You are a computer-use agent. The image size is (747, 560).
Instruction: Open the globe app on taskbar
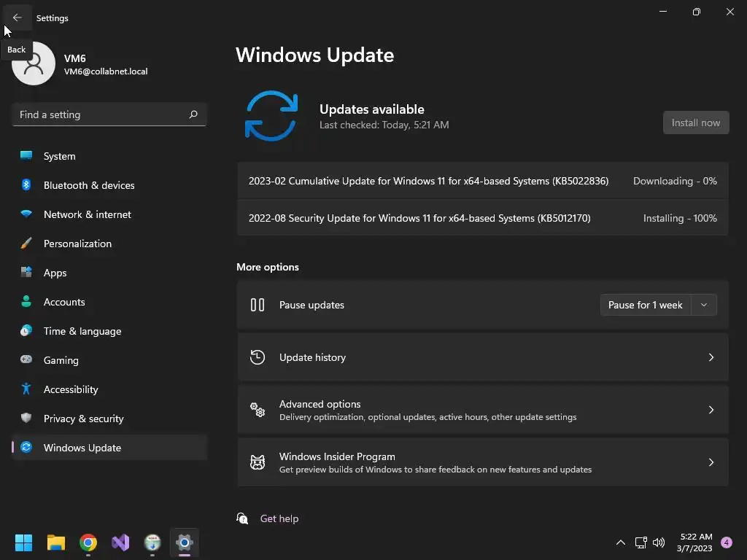click(152, 542)
